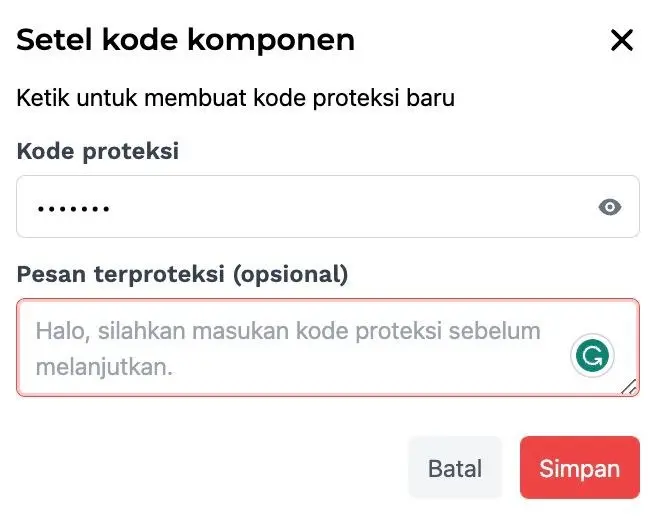Viewport: 658px width, 516px height.
Task: Click the Pesan terproteksi (opsional) label
Action: (182, 274)
